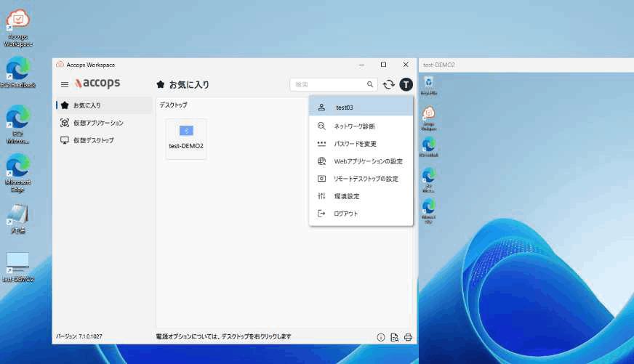
Task: Open the test-DEMO2 desktop tile
Action: point(186,138)
